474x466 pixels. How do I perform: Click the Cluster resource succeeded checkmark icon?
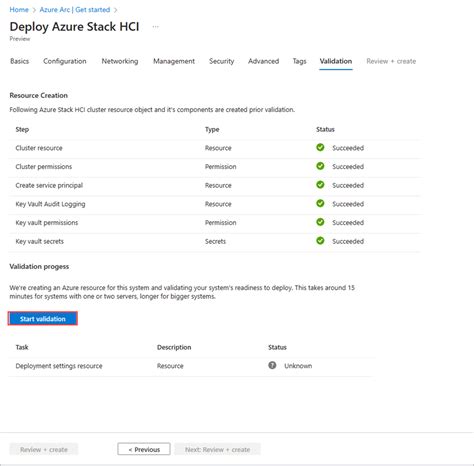pyautogui.click(x=320, y=147)
